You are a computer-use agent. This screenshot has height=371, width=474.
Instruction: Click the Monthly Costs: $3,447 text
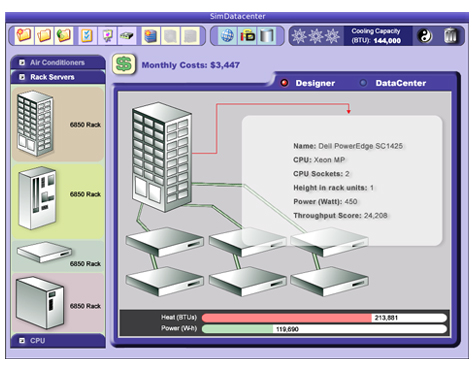191,65
